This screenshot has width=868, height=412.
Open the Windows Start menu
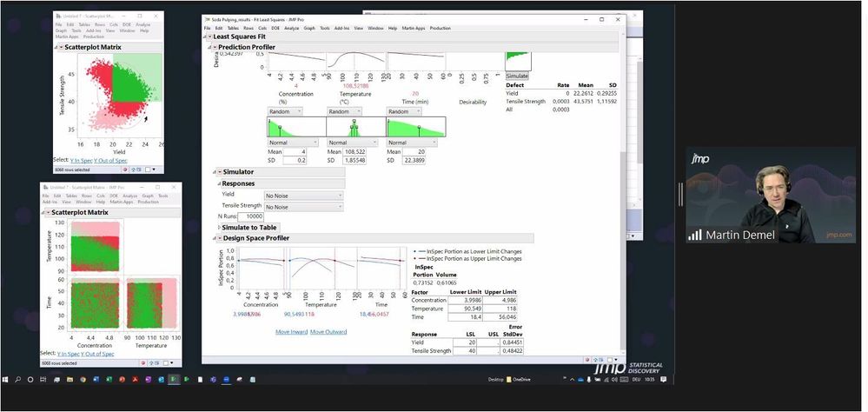click(x=5, y=380)
